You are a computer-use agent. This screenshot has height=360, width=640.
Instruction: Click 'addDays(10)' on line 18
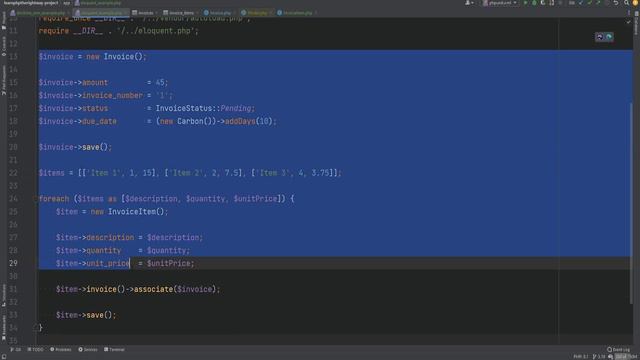(x=249, y=121)
